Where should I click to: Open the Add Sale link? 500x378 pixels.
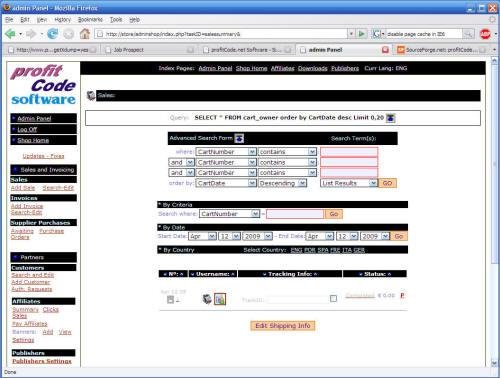coord(23,188)
